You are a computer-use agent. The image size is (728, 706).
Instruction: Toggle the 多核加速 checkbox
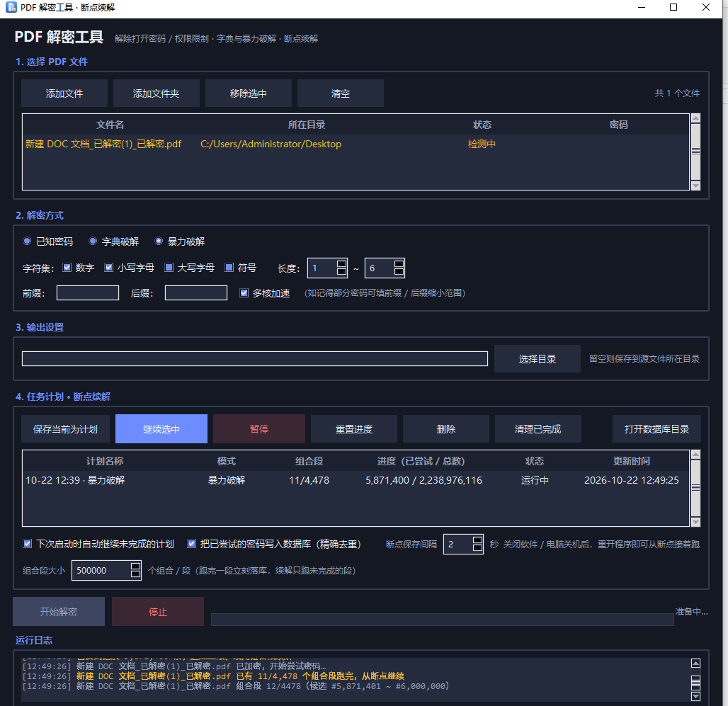click(x=244, y=293)
